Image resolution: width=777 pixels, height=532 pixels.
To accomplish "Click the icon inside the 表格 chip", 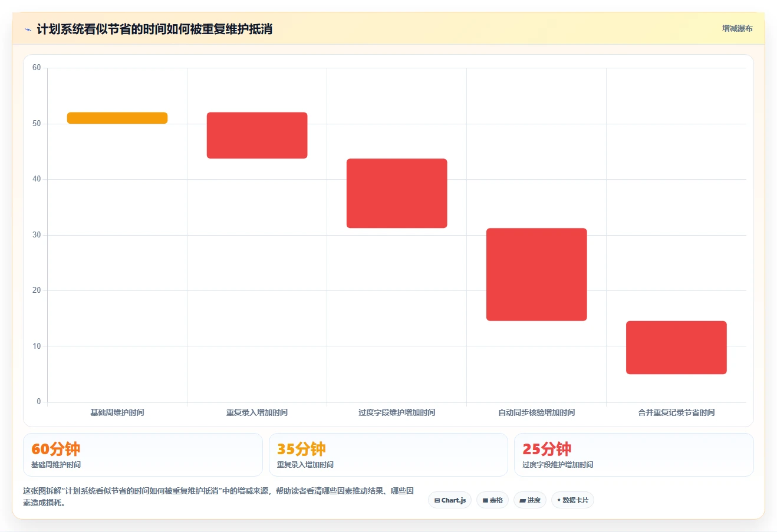I will click(485, 500).
